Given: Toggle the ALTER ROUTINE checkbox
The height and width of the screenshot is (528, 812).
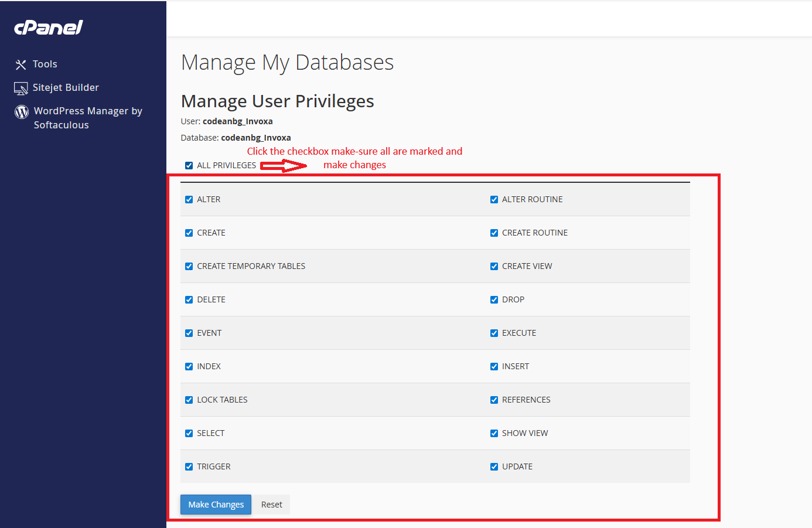Looking at the screenshot, I should 494,200.
